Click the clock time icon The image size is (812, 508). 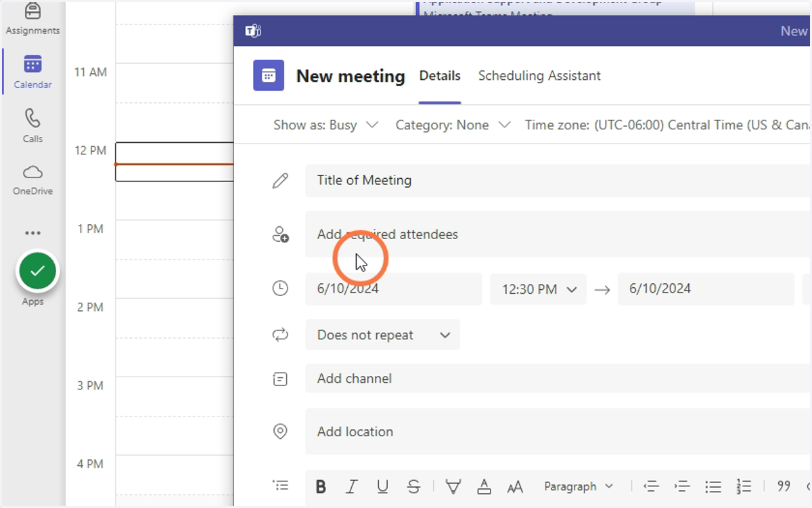pos(280,289)
